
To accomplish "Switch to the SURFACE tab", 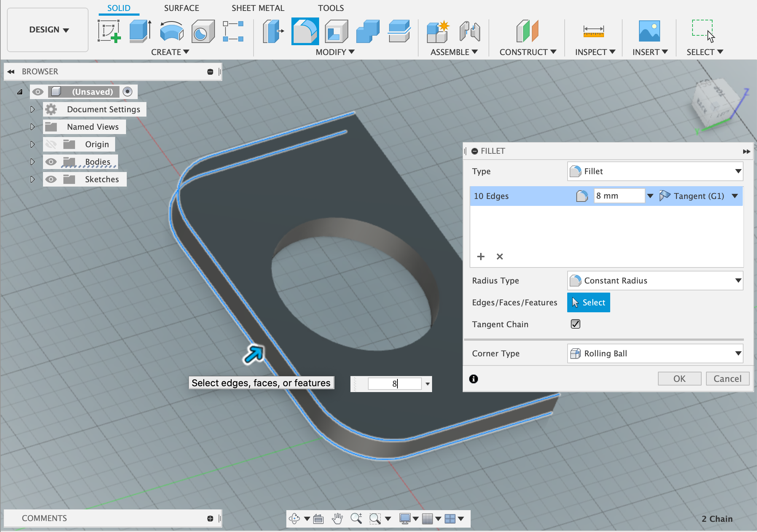I will 181,8.
